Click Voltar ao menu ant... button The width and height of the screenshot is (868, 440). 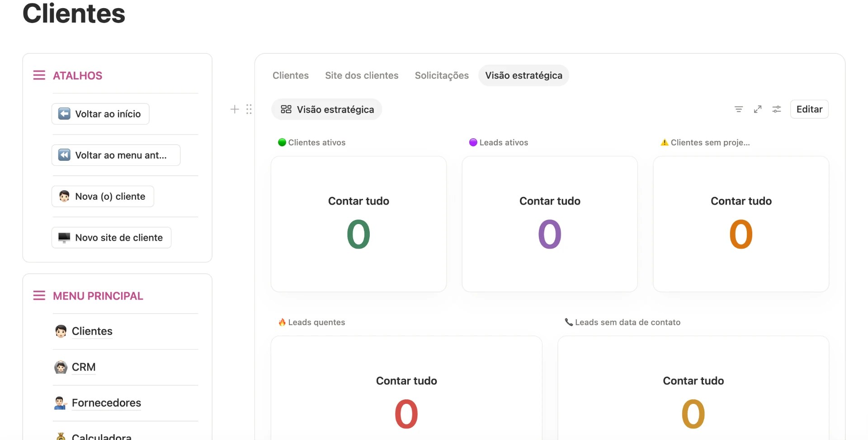click(x=116, y=155)
